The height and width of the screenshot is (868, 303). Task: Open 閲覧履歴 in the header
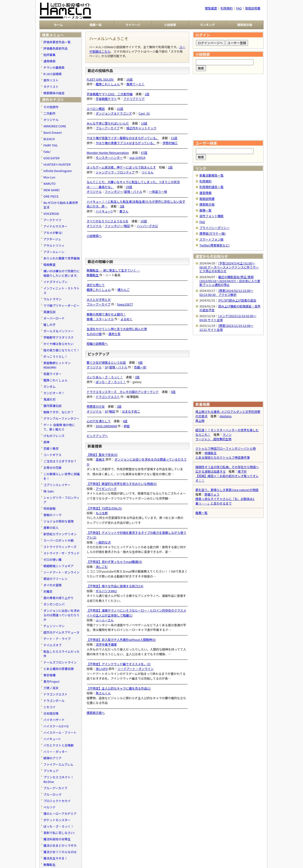[x=211, y=9]
